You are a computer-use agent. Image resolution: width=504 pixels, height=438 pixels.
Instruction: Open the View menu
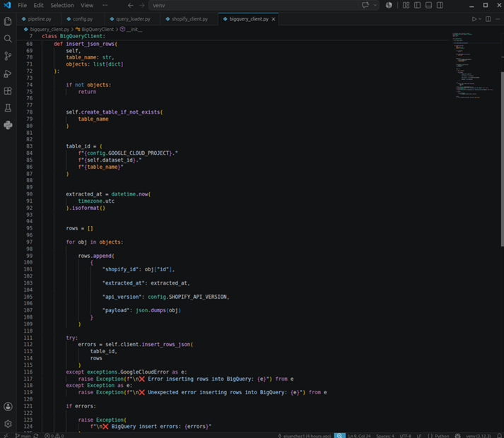point(87,5)
